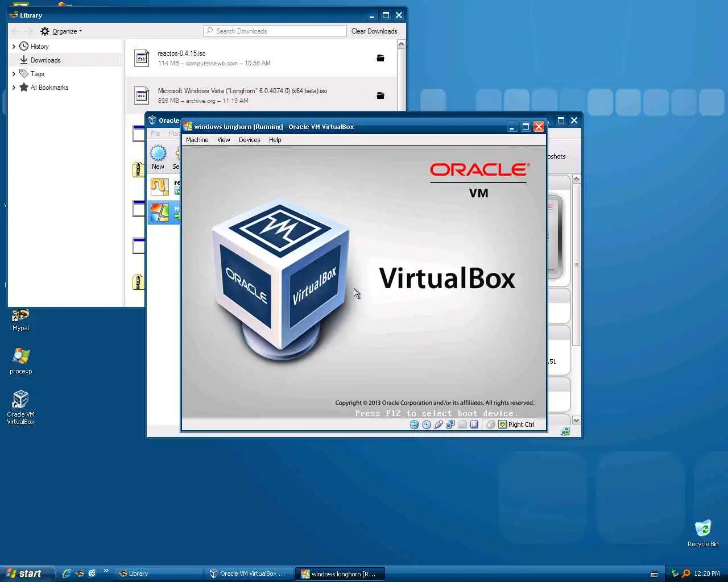The image size is (728, 582).
Task: Click the optical disc icon in VM status bar
Action: (x=427, y=425)
